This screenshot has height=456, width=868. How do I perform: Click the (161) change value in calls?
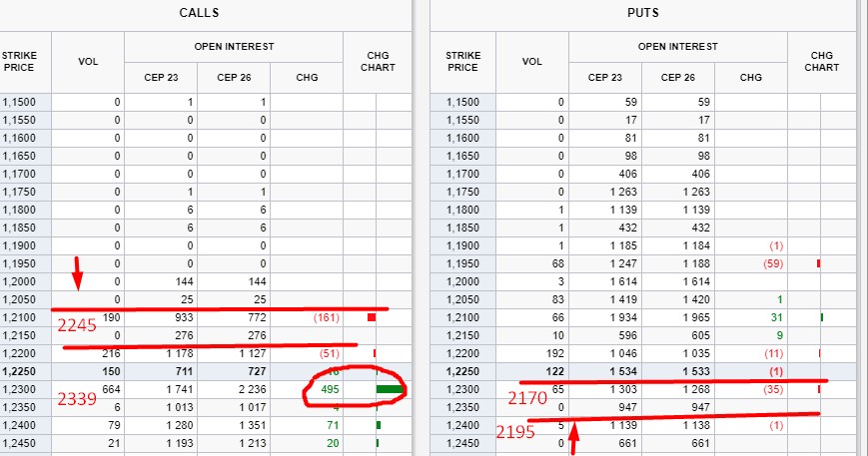point(326,318)
